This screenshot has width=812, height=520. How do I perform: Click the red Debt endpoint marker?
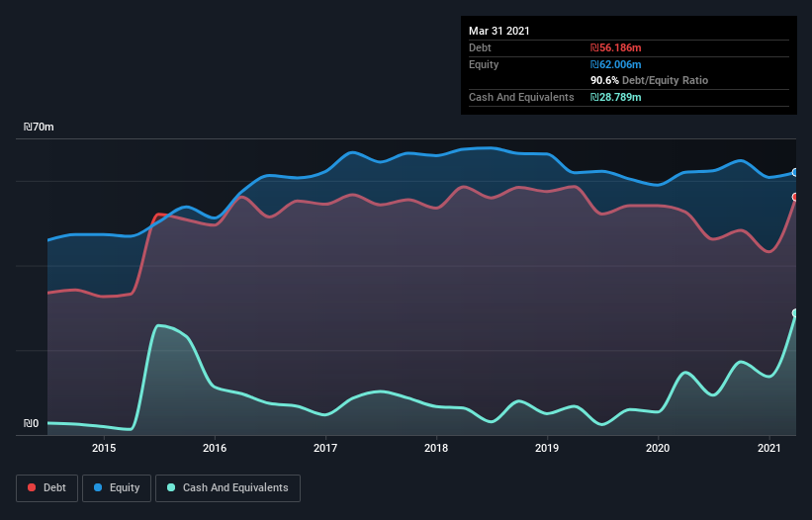[795, 197]
